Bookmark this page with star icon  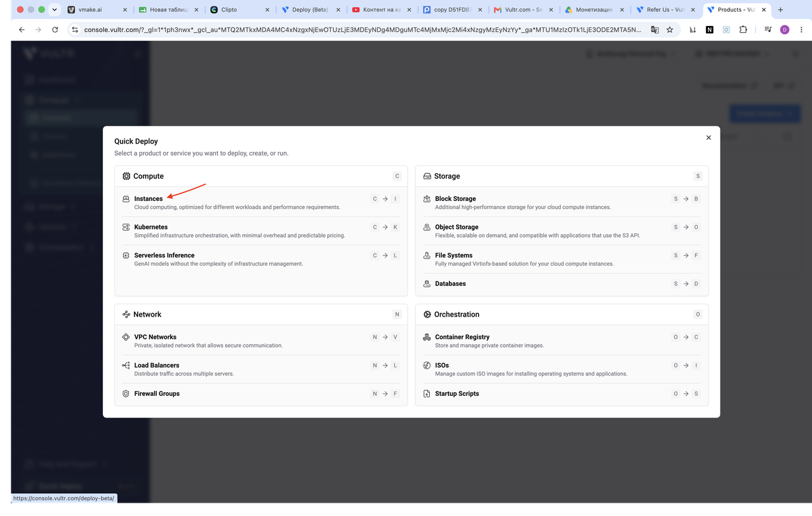point(670,29)
